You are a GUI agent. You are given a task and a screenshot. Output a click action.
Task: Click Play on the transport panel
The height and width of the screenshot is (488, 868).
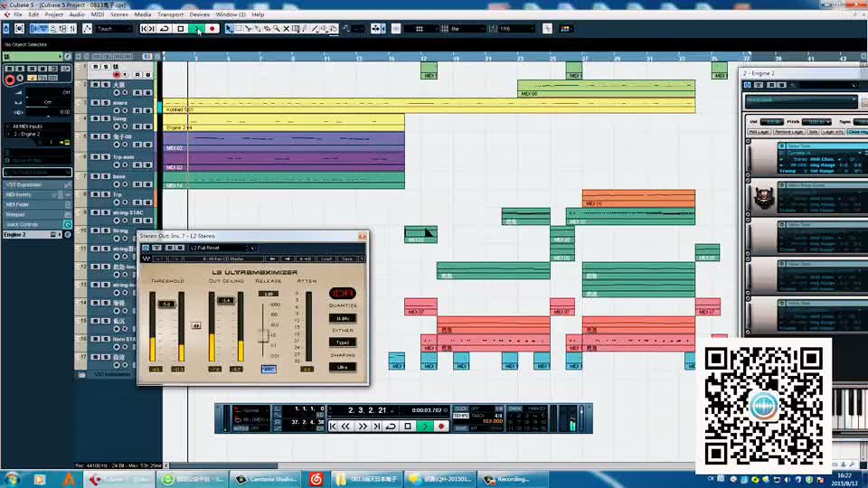[x=425, y=427]
